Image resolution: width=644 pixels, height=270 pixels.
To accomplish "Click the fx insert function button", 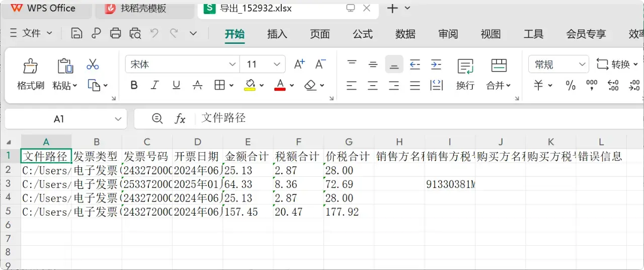I will [x=180, y=119].
